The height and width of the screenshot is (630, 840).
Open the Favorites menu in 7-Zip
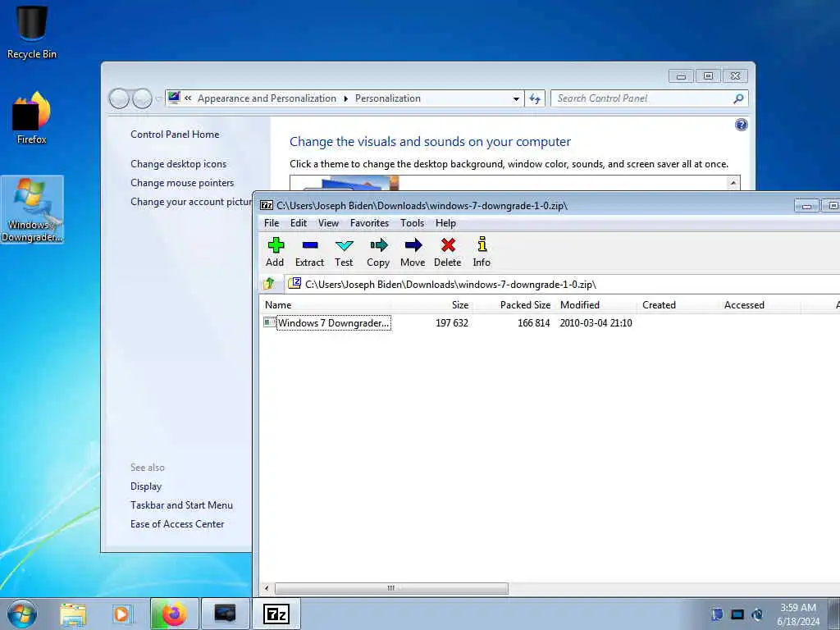[370, 223]
